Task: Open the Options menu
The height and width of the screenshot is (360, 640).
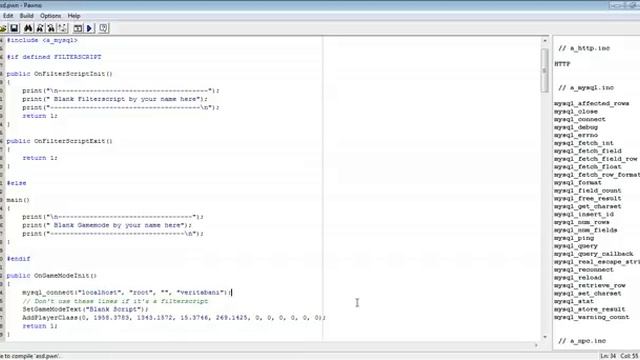Action: tap(51, 16)
